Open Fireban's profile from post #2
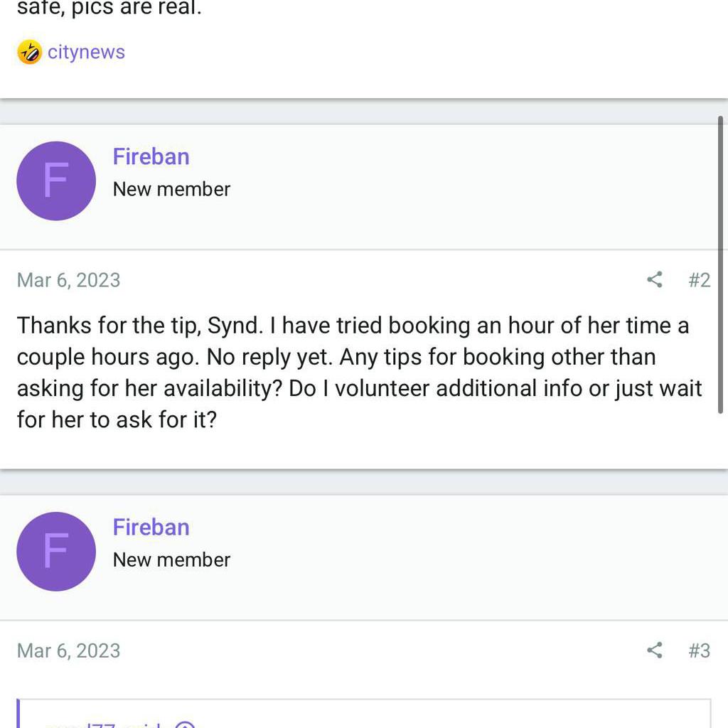 click(x=151, y=156)
